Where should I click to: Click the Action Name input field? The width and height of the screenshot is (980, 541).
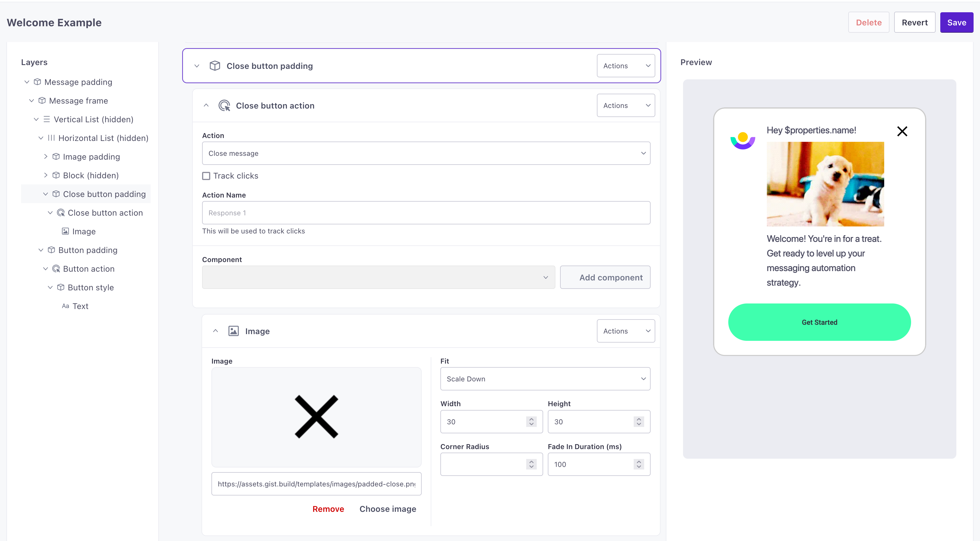pos(426,212)
